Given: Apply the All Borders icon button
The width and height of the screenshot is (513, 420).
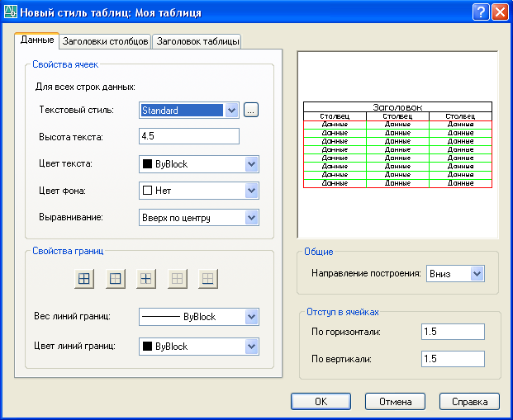Looking at the screenshot, I should 84,279.
